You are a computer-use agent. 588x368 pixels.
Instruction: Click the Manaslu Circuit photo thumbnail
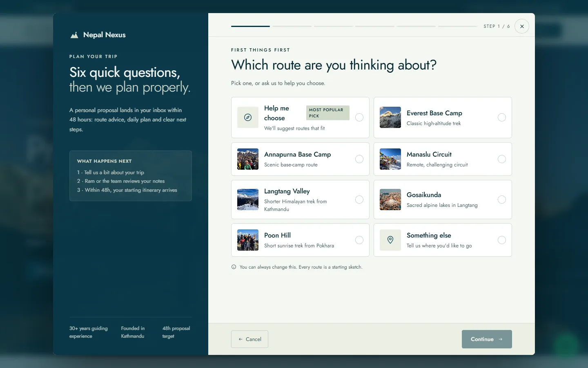coord(390,159)
